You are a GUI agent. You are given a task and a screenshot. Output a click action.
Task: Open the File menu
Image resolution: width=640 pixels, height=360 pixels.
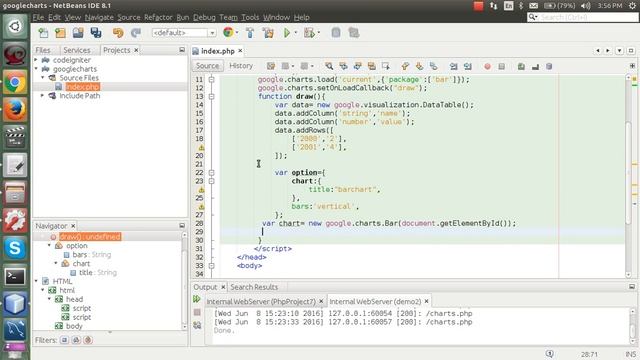[x=38, y=17]
